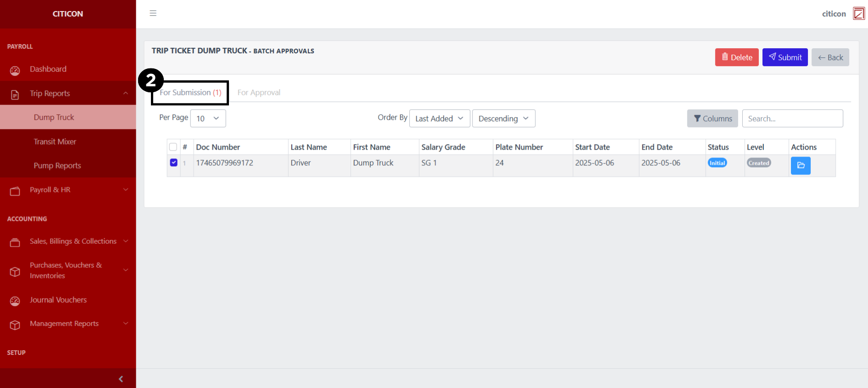Viewport: 868px width, 388px height.
Task: Change the Descending sort direction dropdown
Action: (x=503, y=118)
